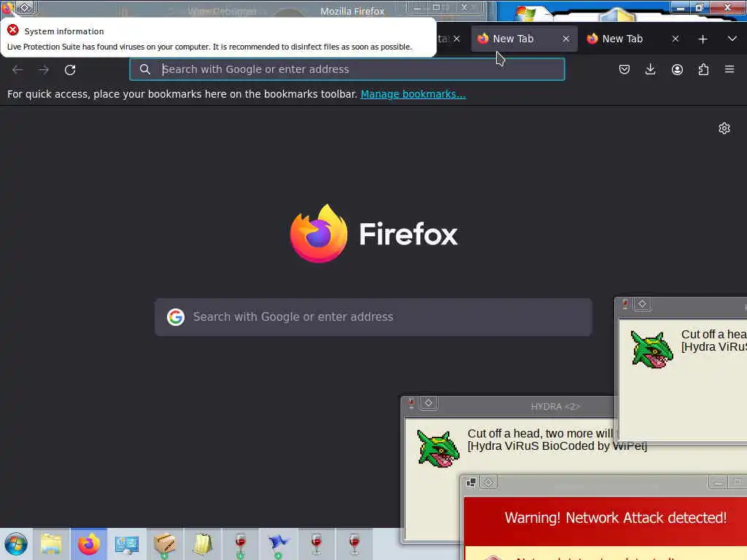Viewport: 747px width, 560px height.
Task: Open the Save to Pocket button
Action: (624, 69)
